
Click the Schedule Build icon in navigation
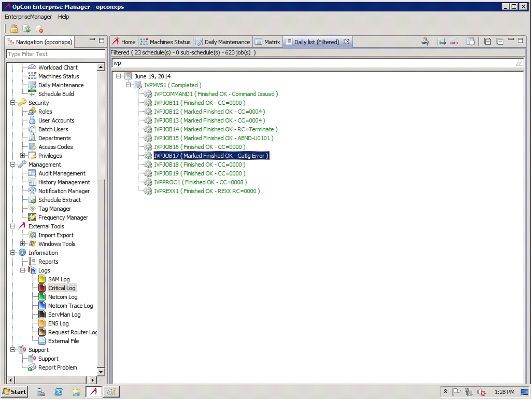(32, 94)
